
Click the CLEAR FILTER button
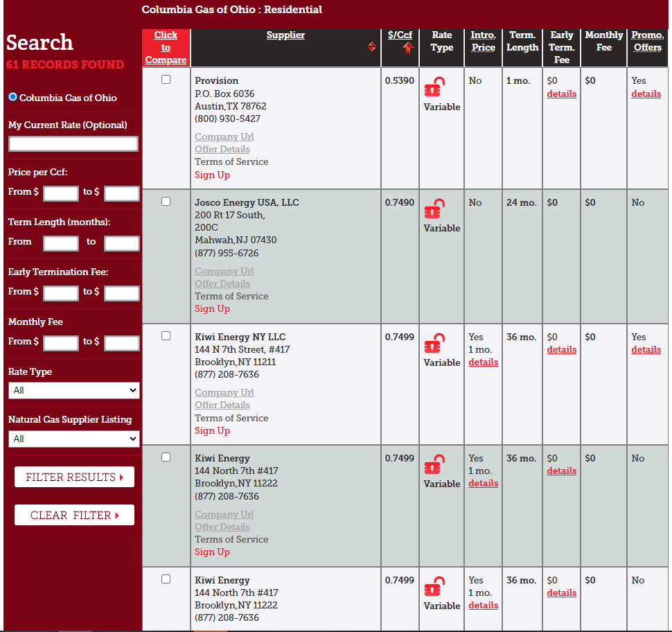tap(74, 515)
